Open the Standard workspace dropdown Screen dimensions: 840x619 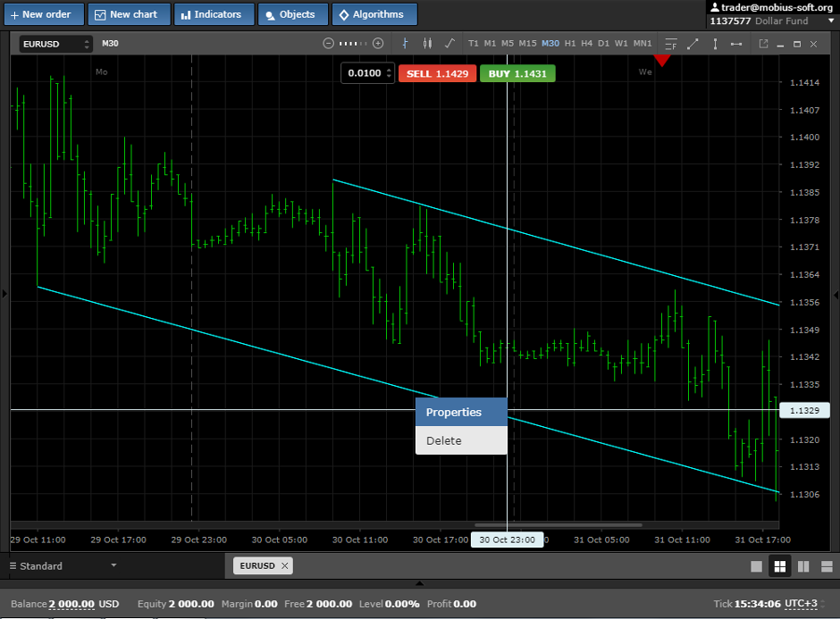[x=63, y=566]
